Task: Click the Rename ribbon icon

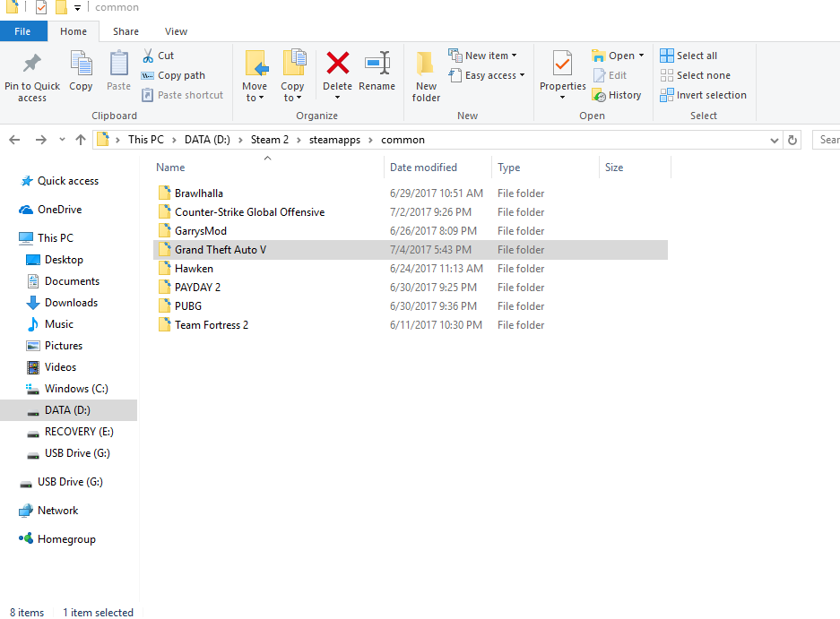Action: pos(377,64)
